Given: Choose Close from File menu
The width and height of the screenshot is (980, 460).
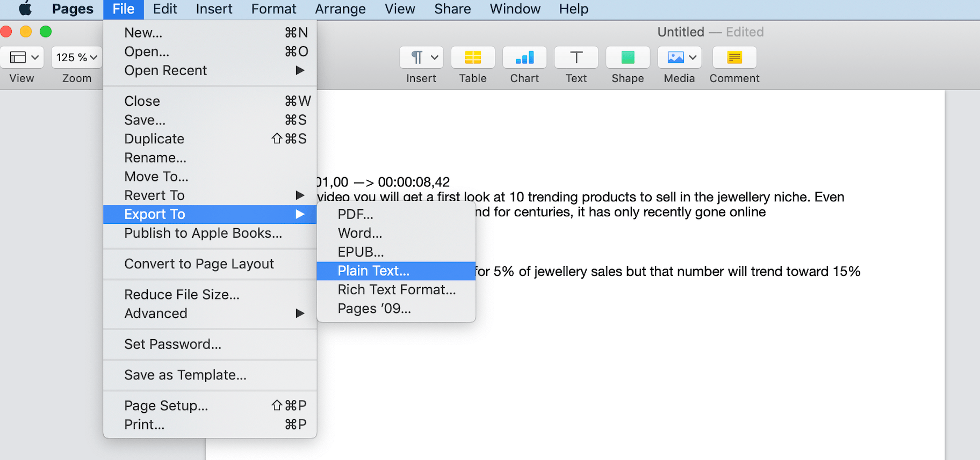Looking at the screenshot, I should point(210,101).
